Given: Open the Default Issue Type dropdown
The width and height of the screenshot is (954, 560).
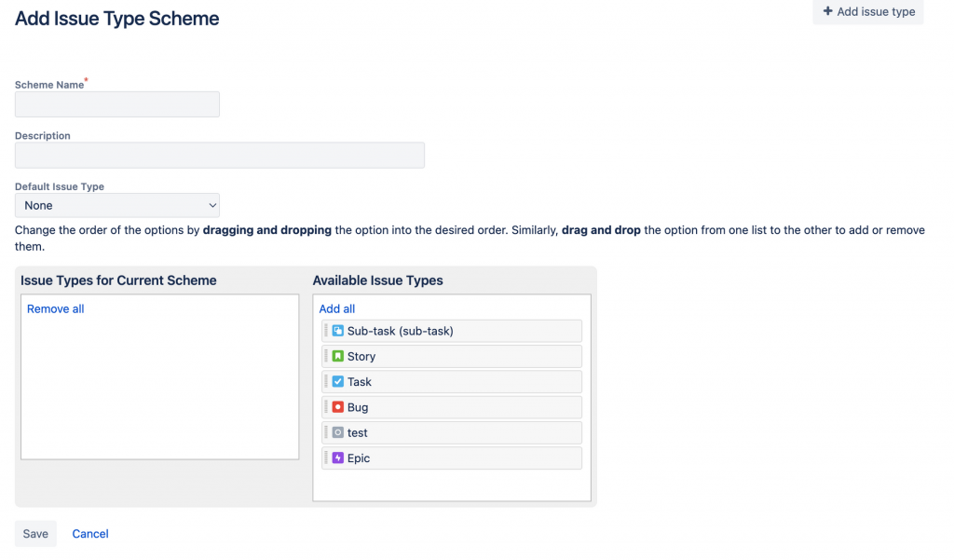Looking at the screenshot, I should [x=117, y=205].
